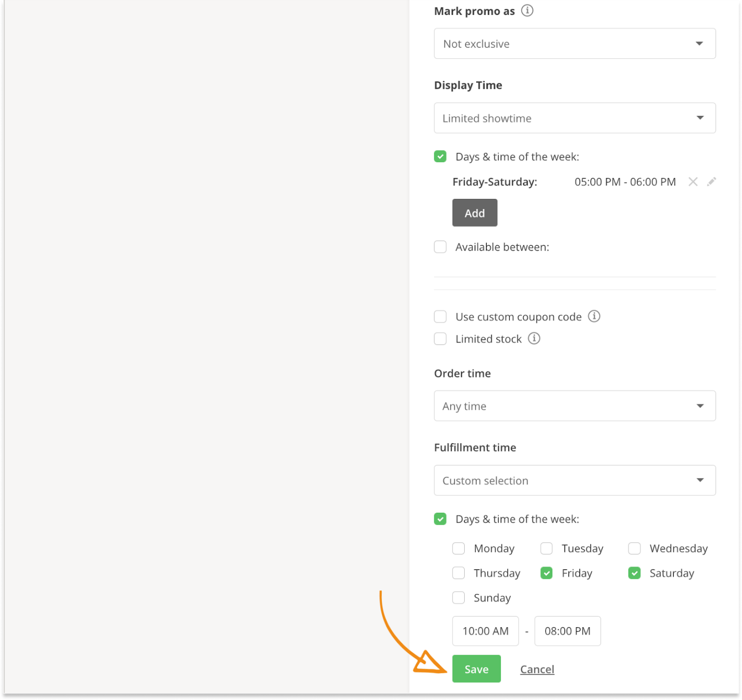Remove the Friday-Saturday time slot
The image size is (742, 700).
693,182
